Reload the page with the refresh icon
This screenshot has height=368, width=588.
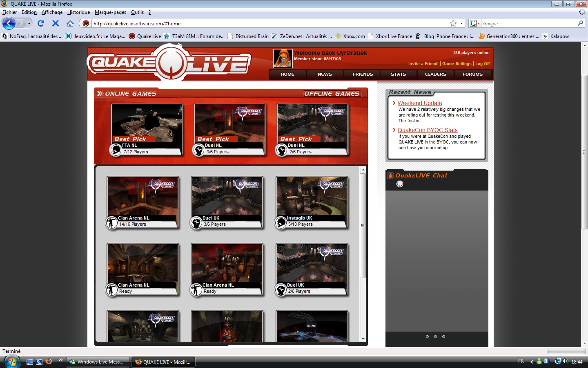tap(41, 23)
